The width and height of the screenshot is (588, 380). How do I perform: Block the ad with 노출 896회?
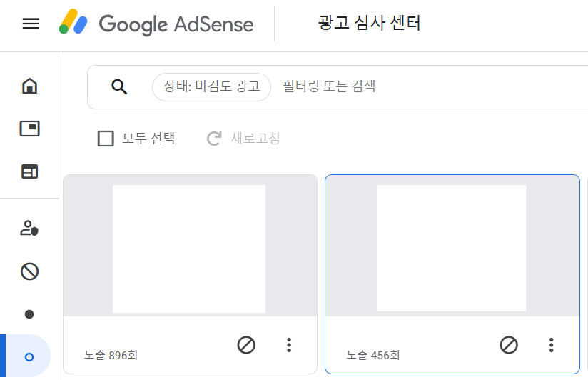click(x=246, y=345)
